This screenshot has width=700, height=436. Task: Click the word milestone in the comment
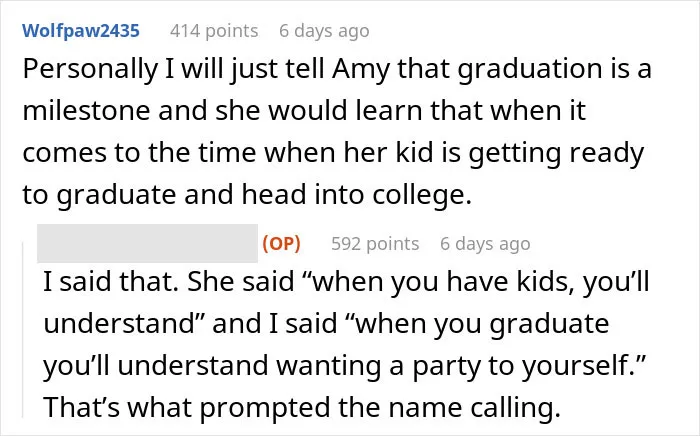pyautogui.click(x=86, y=111)
